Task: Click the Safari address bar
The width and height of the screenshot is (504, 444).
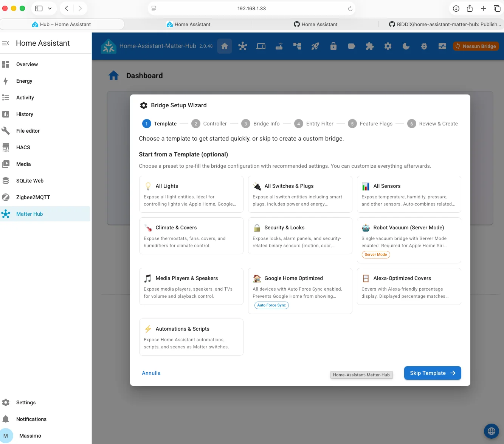Action: pyautogui.click(x=251, y=8)
